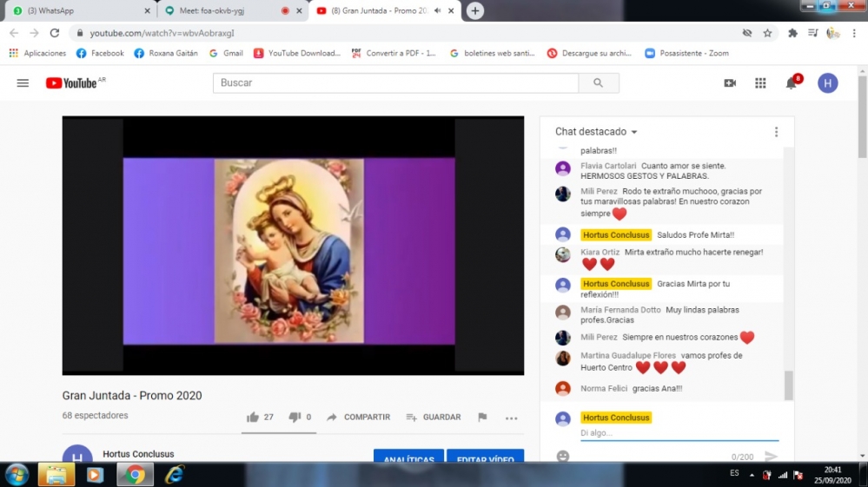Image resolution: width=868 pixels, height=487 pixels.
Task: Open ANALÍTICAS button
Action: point(408,456)
